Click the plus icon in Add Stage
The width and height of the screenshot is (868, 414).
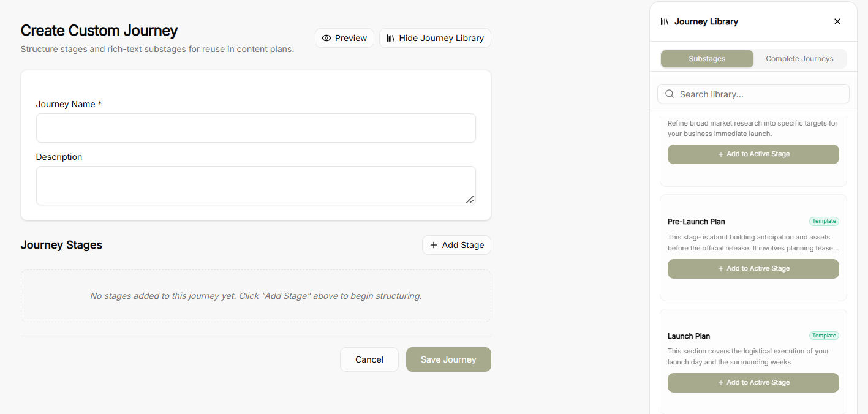tap(434, 245)
